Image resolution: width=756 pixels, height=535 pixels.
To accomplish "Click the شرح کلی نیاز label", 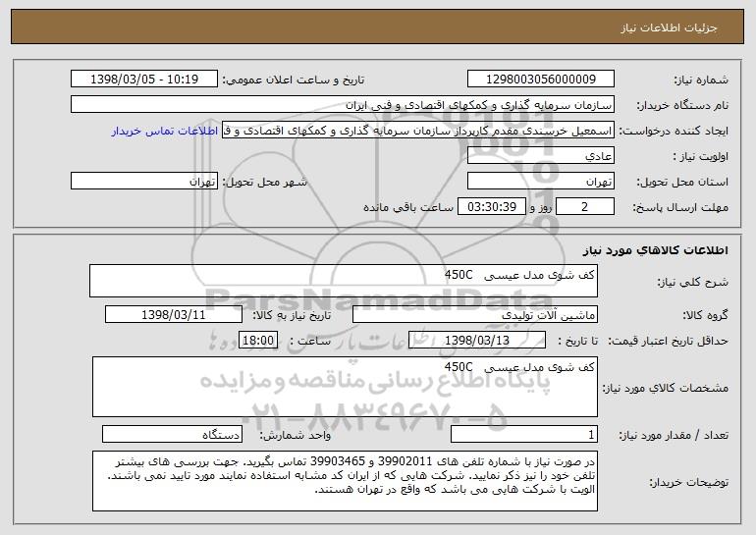I will coord(693,282).
